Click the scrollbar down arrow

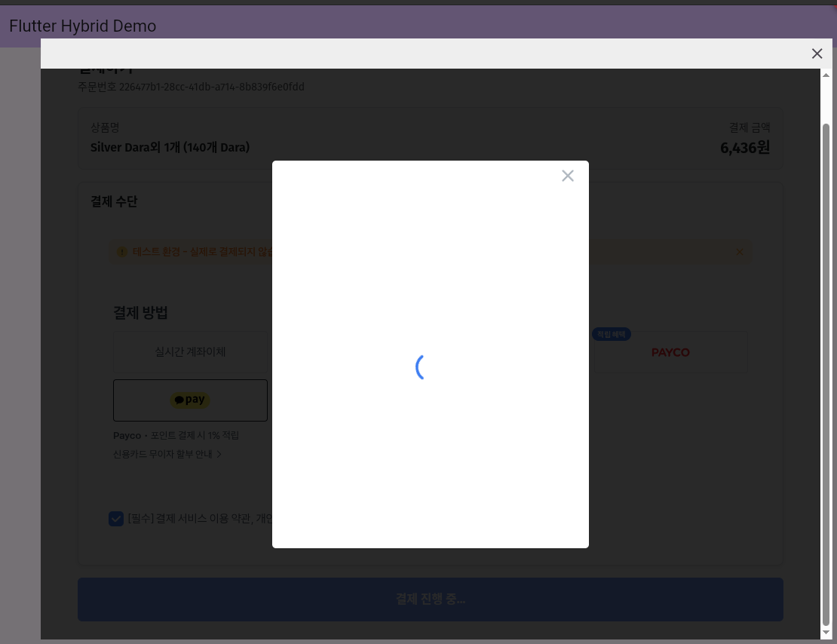826,632
